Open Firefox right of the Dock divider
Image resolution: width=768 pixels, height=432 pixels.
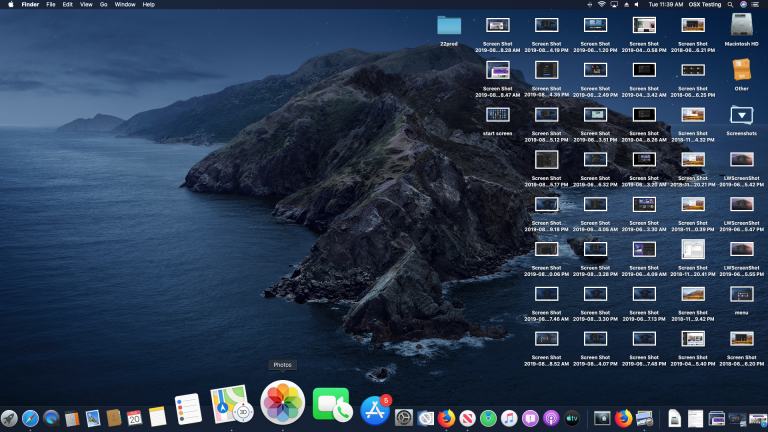click(x=623, y=418)
